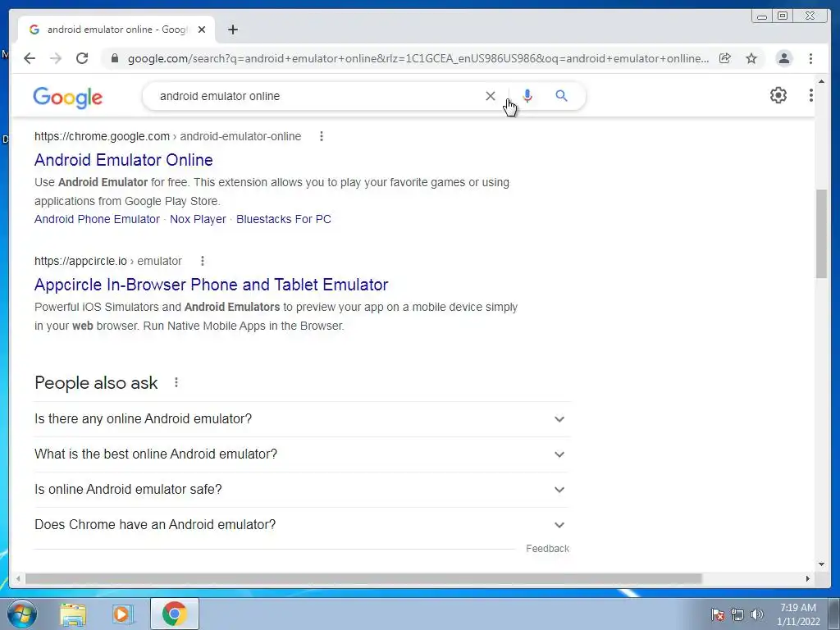Click the horizontal scroll-left arrow
Viewport: 840px width, 630px height.
[x=18, y=578]
